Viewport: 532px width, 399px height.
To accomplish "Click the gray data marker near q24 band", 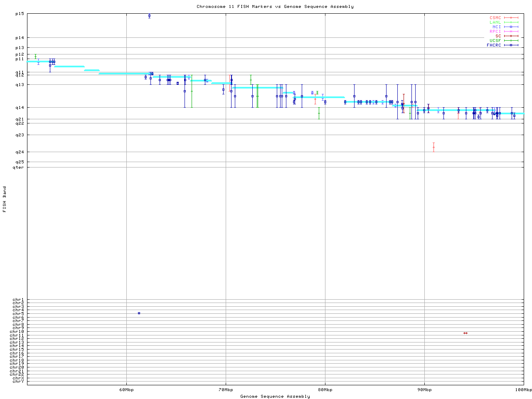I will click(x=433, y=147).
